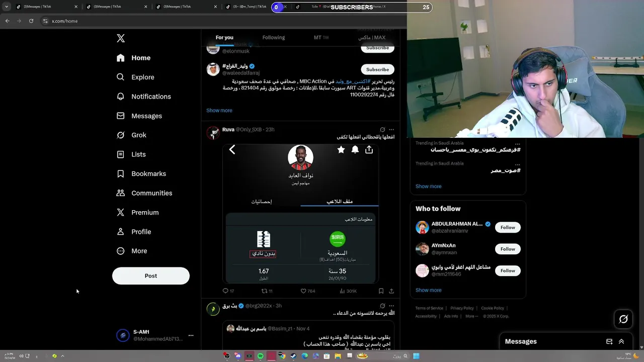Open trending topic #صوت_مصر

(506, 170)
